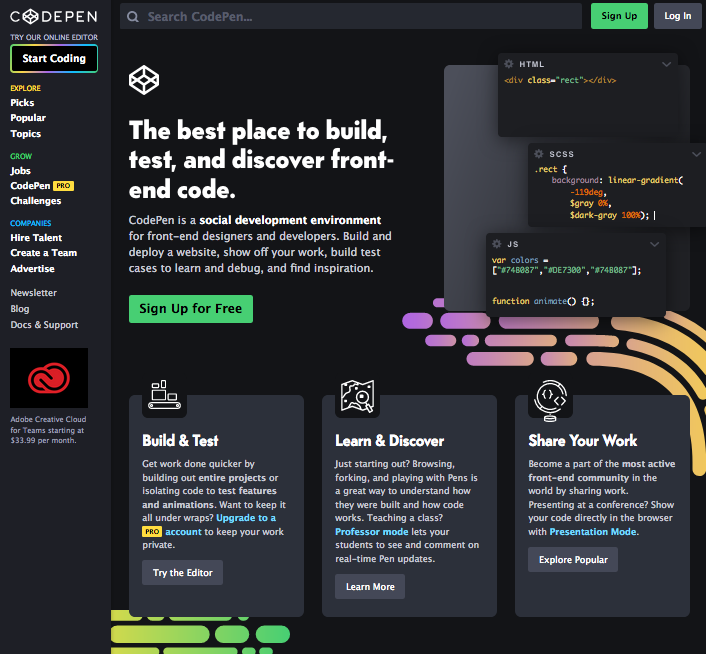Expand the SCSS panel chevron
Screen dimensions: 706x654
tap(696, 154)
